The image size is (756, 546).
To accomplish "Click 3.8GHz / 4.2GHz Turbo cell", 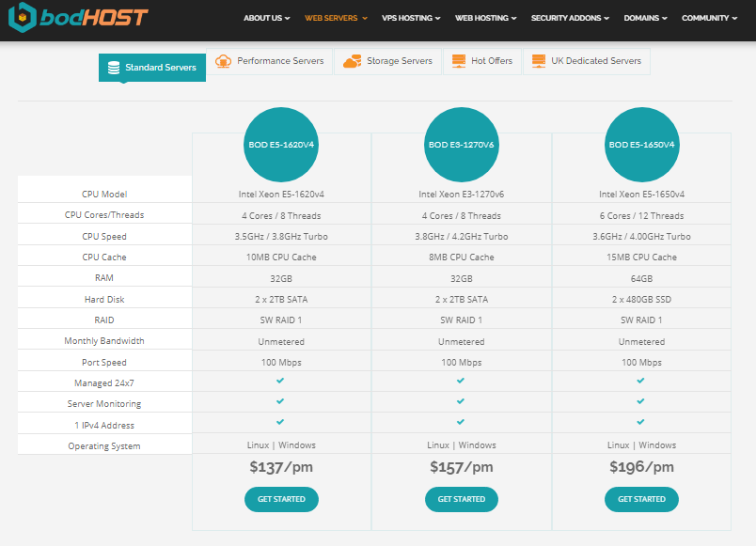I will [462, 237].
